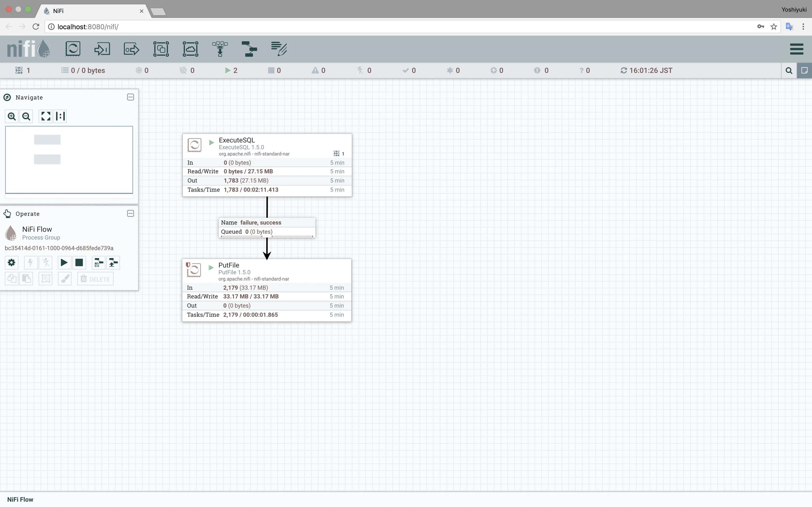The width and height of the screenshot is (812, 507).
Task: Select the Template toolbar icon
Action: (249, 49)
